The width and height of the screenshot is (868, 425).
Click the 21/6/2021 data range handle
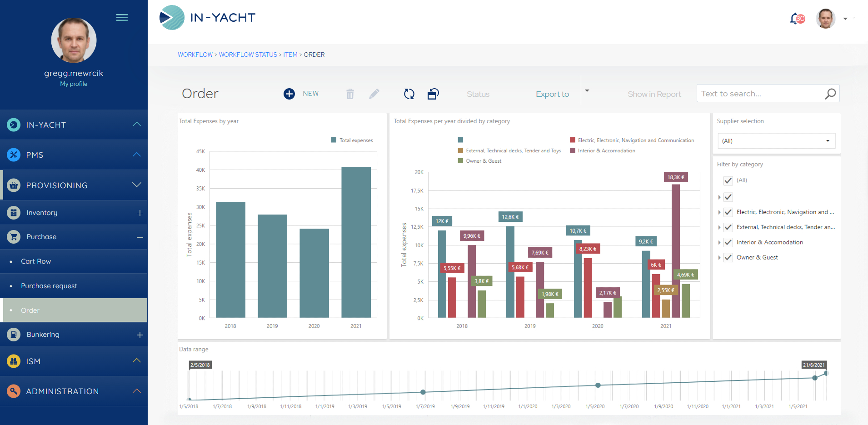point(826,373)
